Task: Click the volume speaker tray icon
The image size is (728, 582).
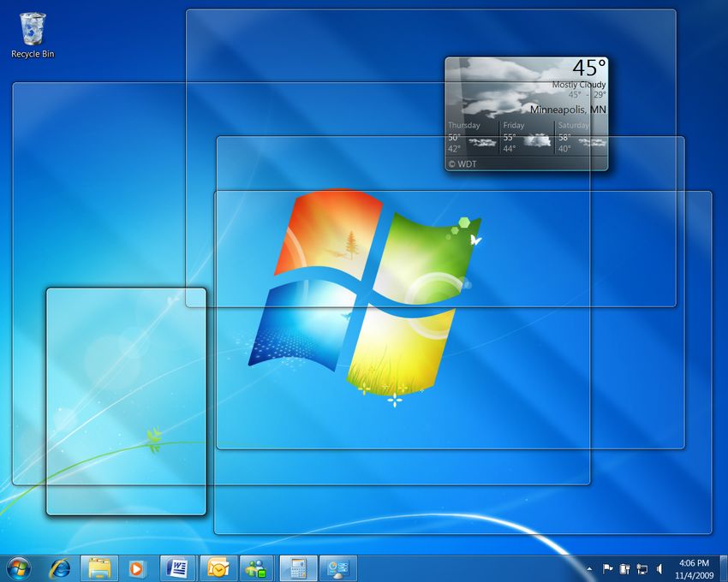Action: coord(659,568)
